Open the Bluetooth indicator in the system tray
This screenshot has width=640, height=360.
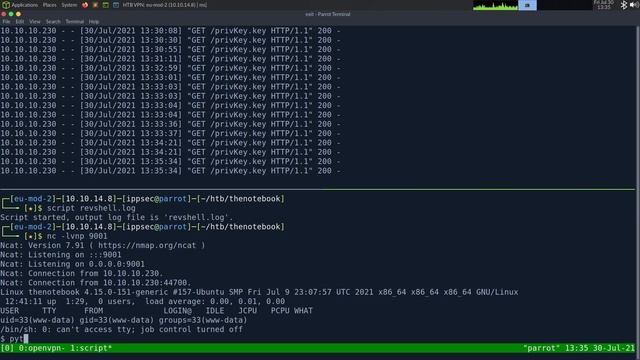[x=624, y=5]
